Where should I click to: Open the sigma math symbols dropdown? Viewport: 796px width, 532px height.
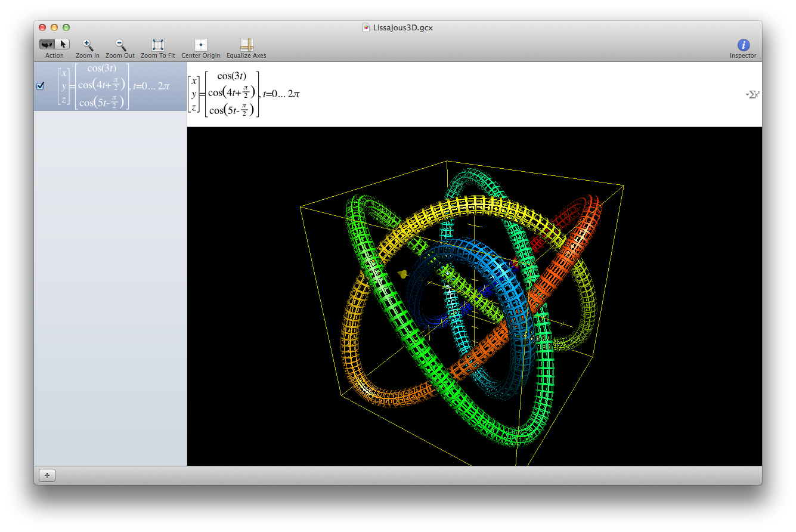tap(752, 94)
